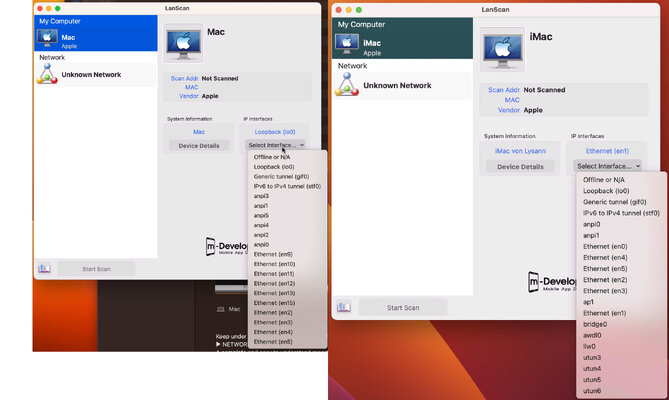
Task: Click Start Scan in the Mac window
Action: coord(96,269)
